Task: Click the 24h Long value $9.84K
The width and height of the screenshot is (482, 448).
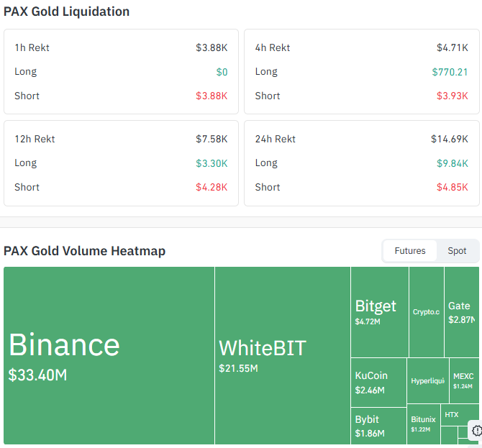Action: tap(453, 163)
